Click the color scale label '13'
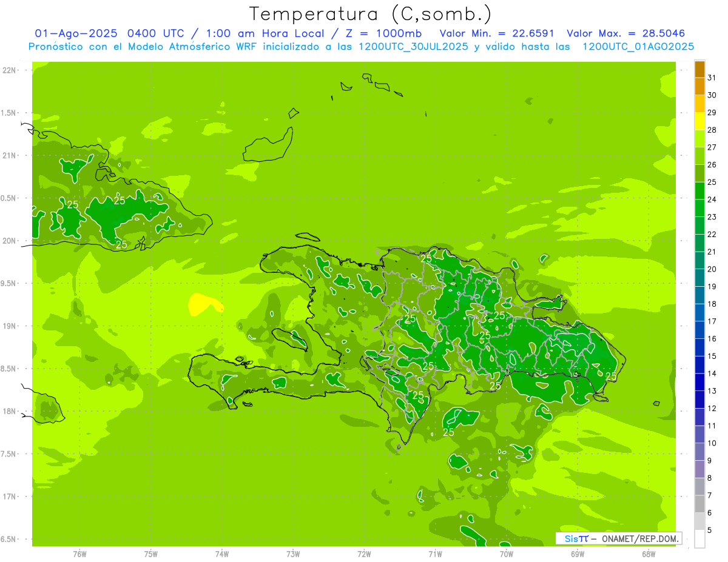Viewport: 728px width, 562px height. (712, 391)
